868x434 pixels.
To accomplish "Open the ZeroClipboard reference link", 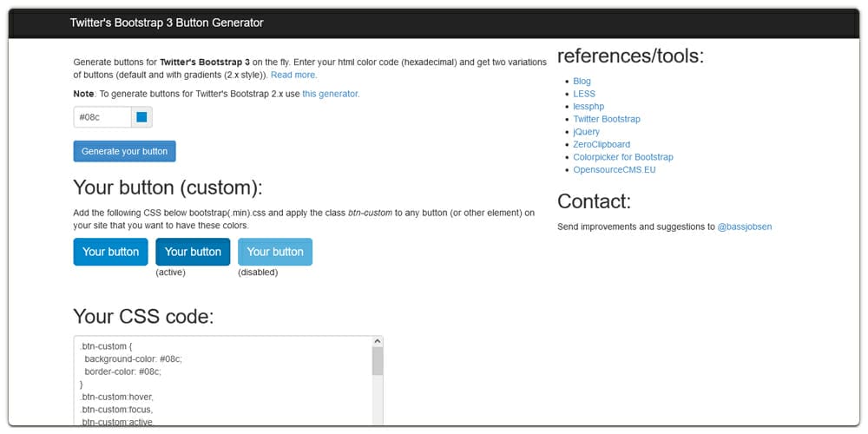I will coord(602,144).
